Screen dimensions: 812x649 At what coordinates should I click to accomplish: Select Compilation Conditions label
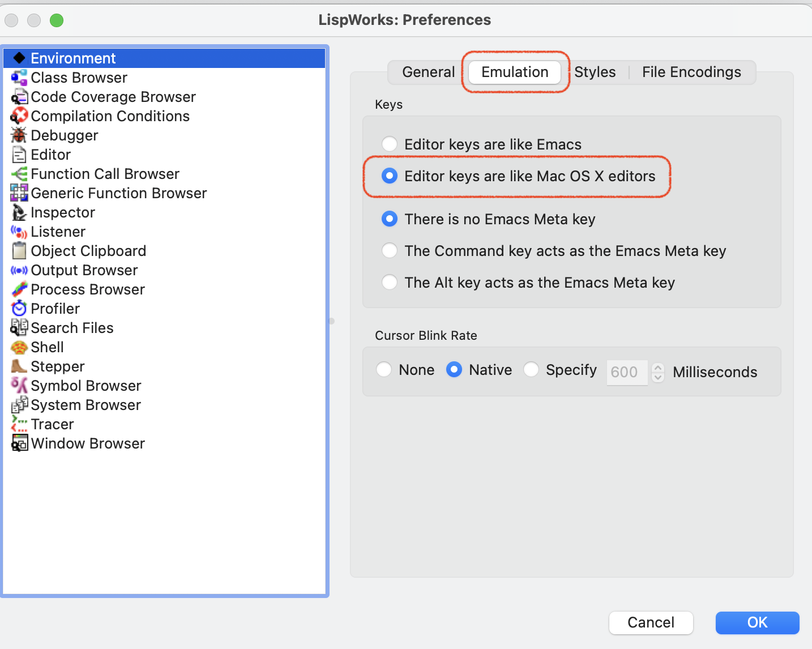(110, 116)
